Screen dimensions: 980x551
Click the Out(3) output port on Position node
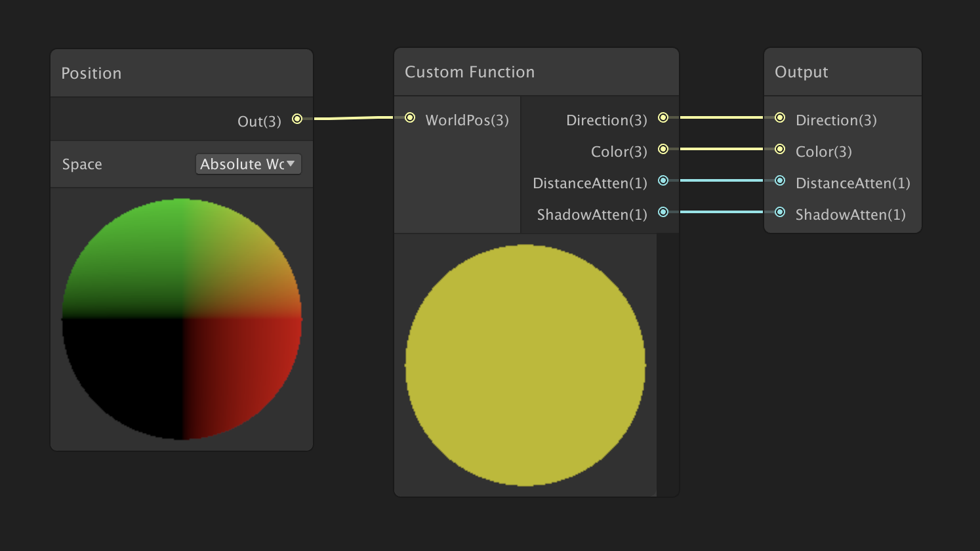click(297, 119)
